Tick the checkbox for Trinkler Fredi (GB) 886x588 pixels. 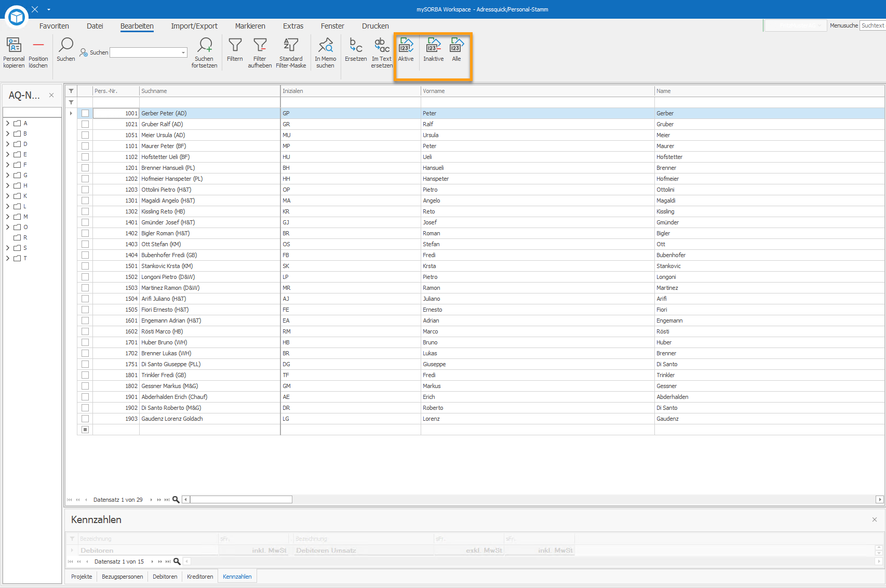point(85,375)
